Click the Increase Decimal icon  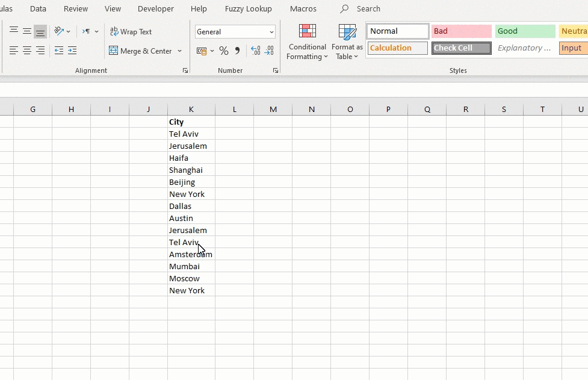(255, 51)
